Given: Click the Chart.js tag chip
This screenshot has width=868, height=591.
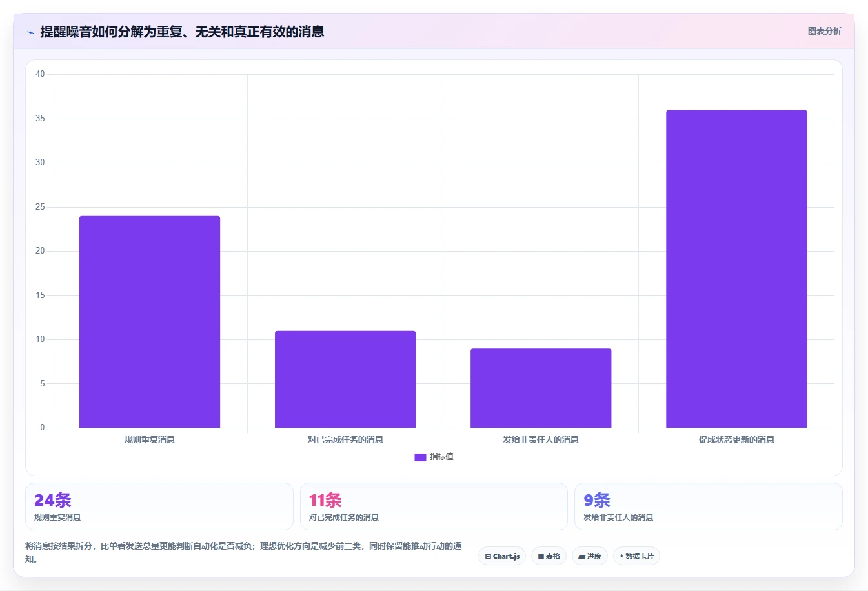Looking at the screenshot, I should tap(502, 556).
